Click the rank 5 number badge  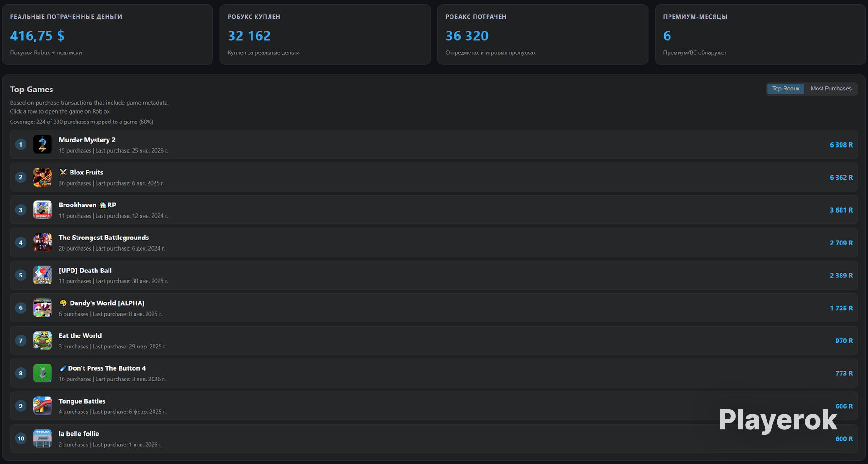point(21,275)
